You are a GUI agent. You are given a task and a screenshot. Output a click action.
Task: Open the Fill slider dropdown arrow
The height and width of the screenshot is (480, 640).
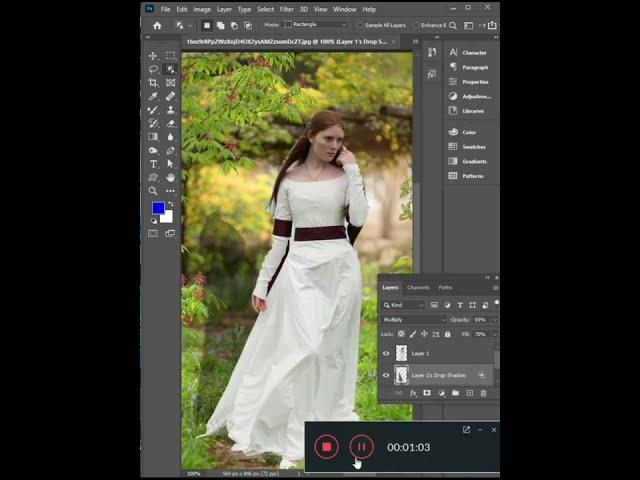495,334
